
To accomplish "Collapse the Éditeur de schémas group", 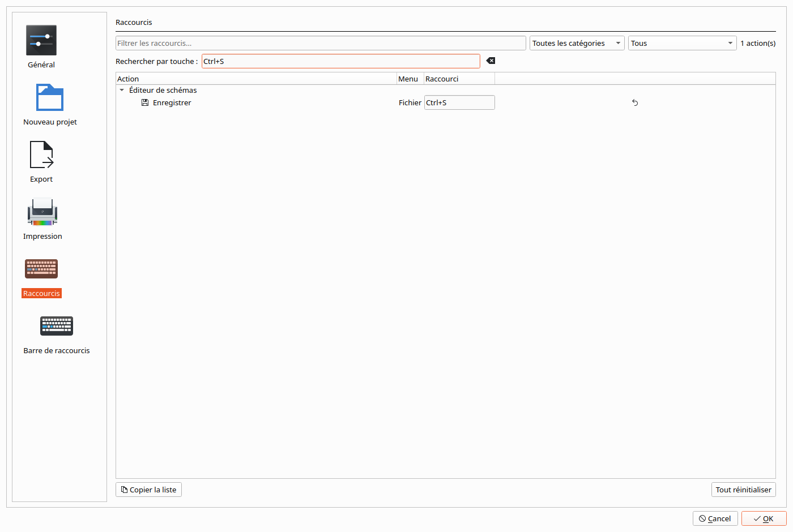I will 122,90.
